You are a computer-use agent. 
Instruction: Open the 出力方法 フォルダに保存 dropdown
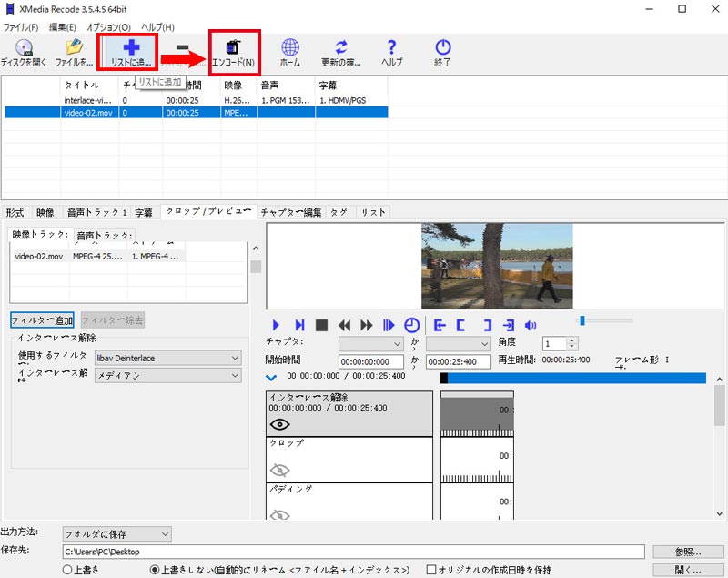[x=117, y=534]
